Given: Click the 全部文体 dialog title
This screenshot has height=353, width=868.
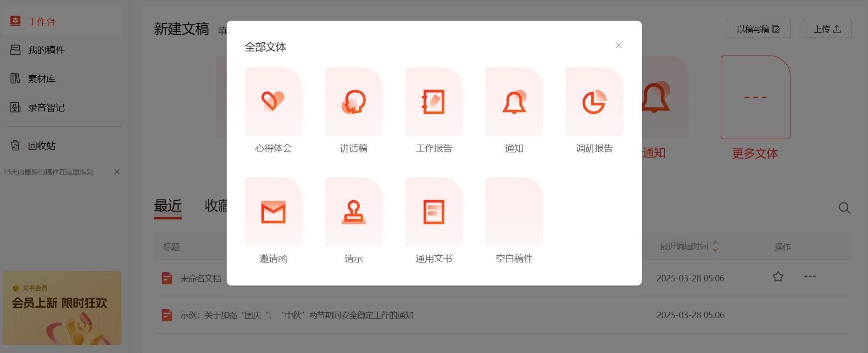Looking at the screenshot, I should tap(266, 47).
